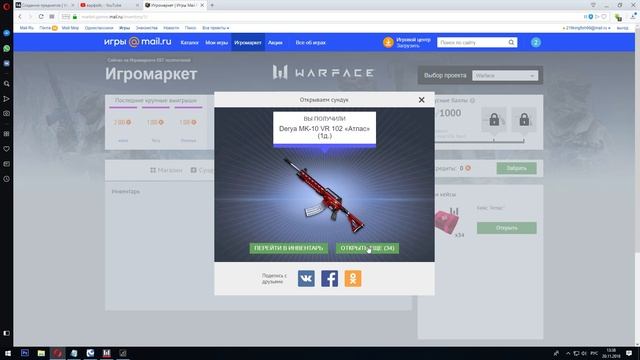The height and width of the screenshot is (360, 640).
Task: Open the Игры bookmark link
Action: click(124, 28)
